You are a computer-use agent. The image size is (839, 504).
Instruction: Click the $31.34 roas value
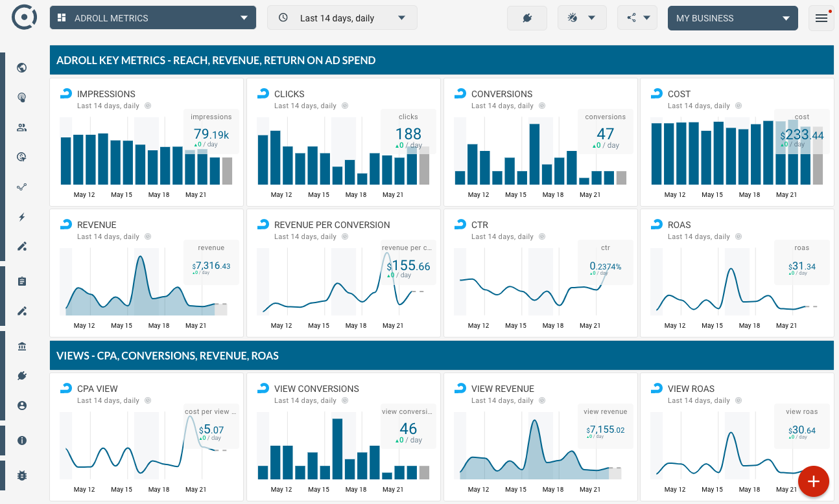(x=802, y=266)
